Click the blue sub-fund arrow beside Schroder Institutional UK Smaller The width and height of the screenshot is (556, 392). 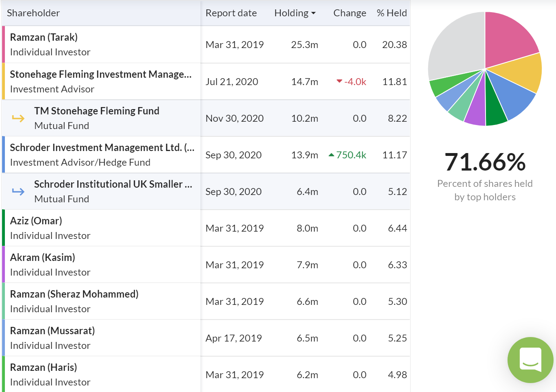point(18,191)
